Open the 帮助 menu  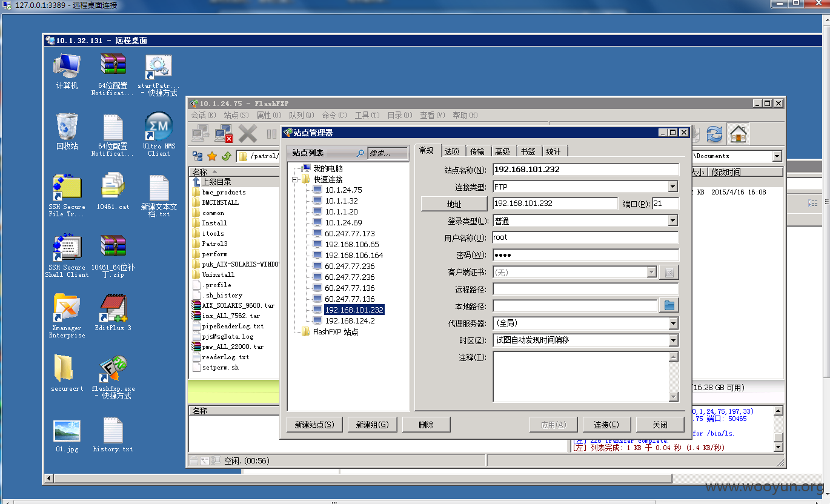click(465, 115)
